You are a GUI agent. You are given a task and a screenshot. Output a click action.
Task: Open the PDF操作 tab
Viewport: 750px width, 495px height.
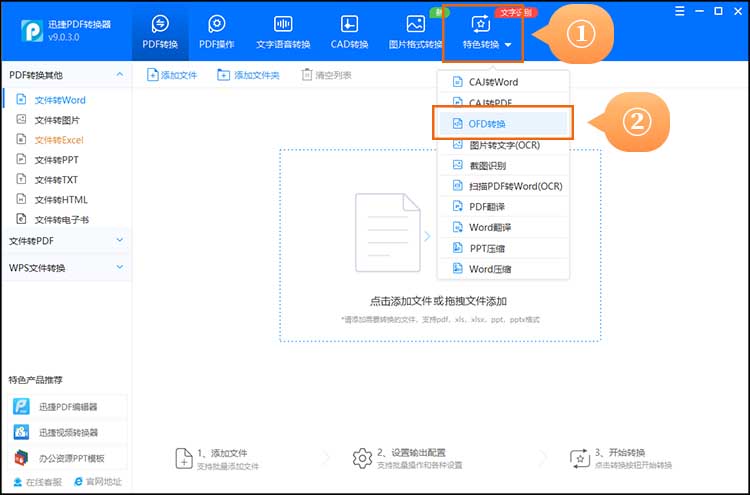pyautogui.click(x=217, y=32)
